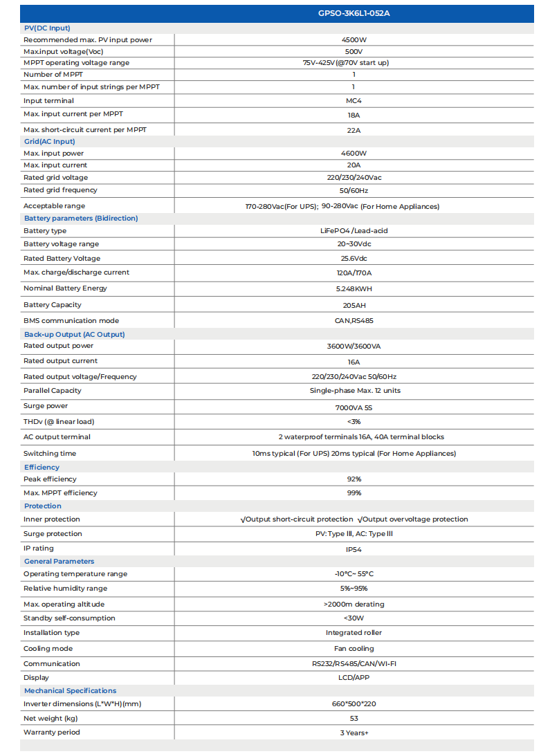Screen dimensions: 559x756
Task: Select the Surge power row label
Action: pos(46,406)
